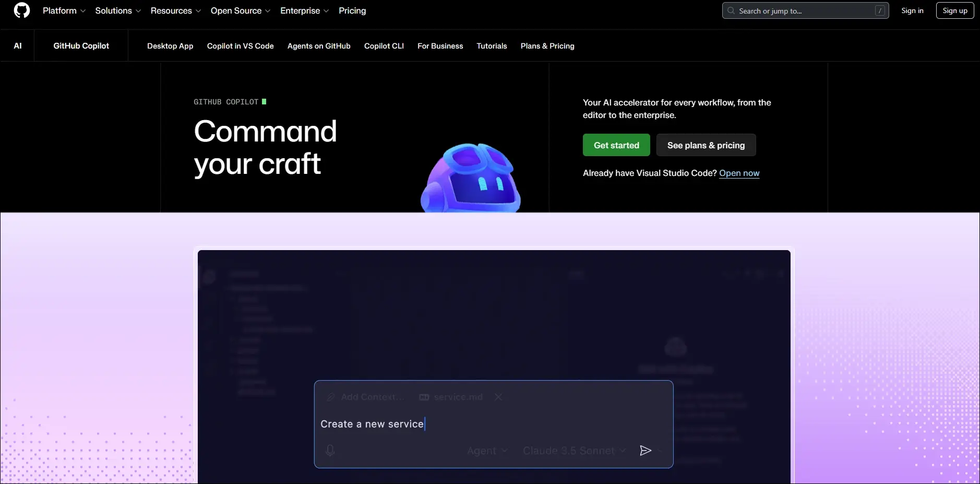The image size is (980, 484).
Task: Open the Agent mode dropdown
Action: click(x=487, y=451)
